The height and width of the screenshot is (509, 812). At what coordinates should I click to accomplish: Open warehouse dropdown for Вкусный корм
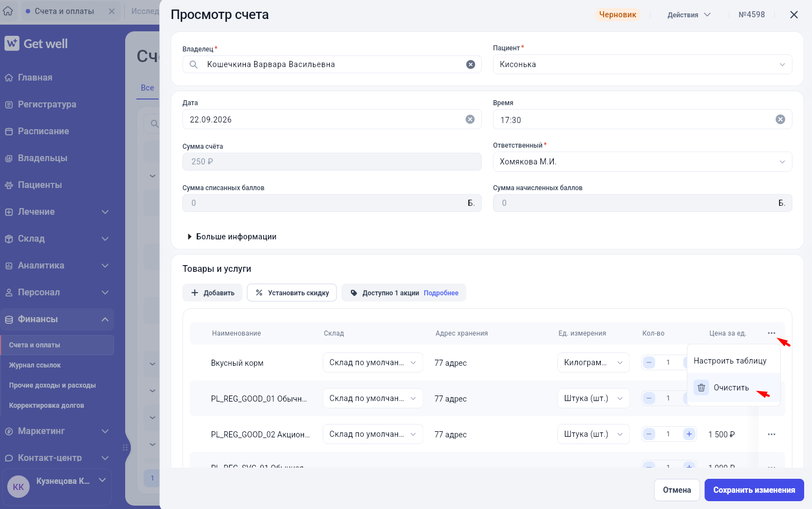click(x=373, y=362)
